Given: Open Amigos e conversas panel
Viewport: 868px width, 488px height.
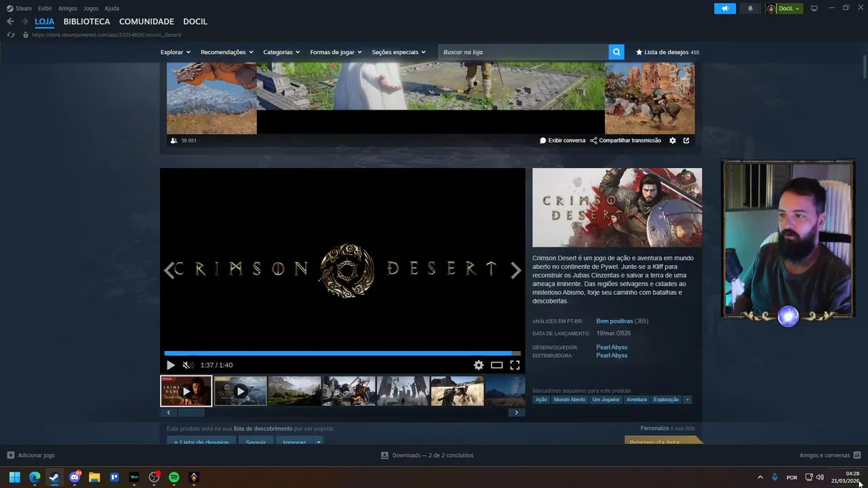Looking at the screenshot, I should pyautogui.click(x=830, y=455).
